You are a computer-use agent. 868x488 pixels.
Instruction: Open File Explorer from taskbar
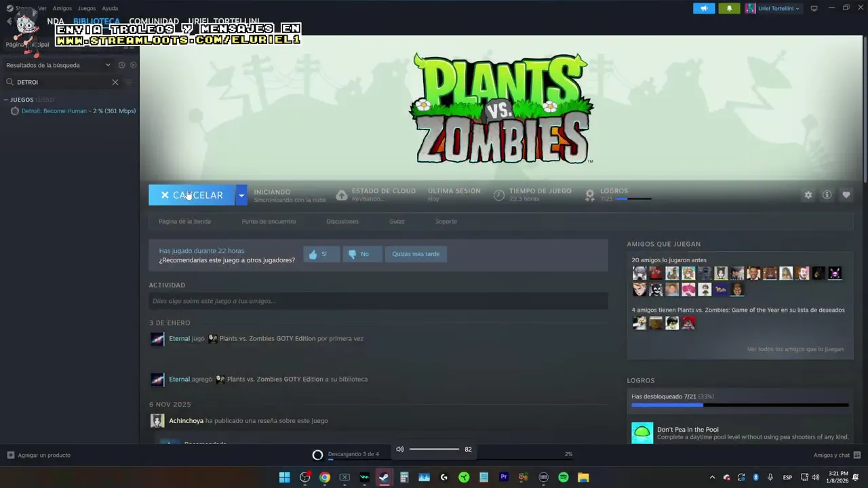[x=583, y=478]
